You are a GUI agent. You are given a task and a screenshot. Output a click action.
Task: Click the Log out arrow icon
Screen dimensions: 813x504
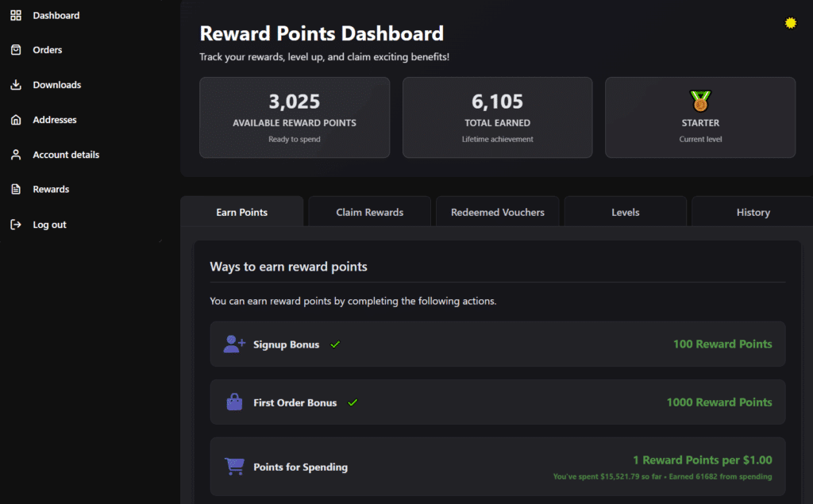click(x=16, y=225)
